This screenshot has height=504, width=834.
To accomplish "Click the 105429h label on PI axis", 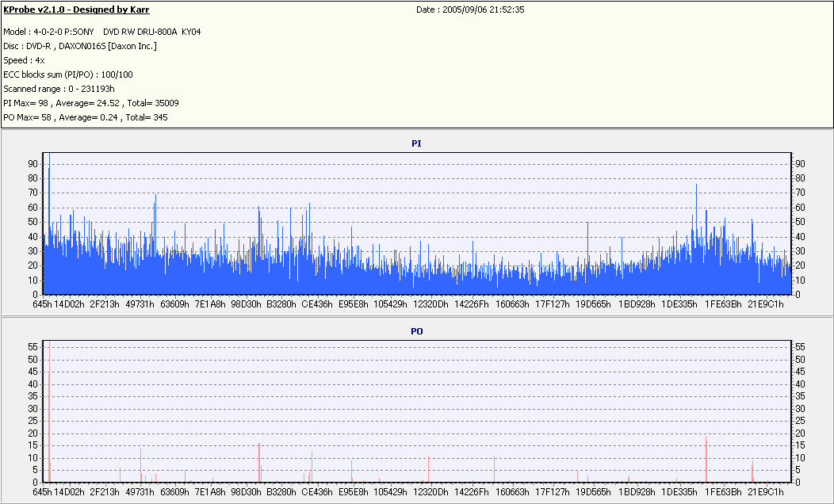I will [390, 304].
